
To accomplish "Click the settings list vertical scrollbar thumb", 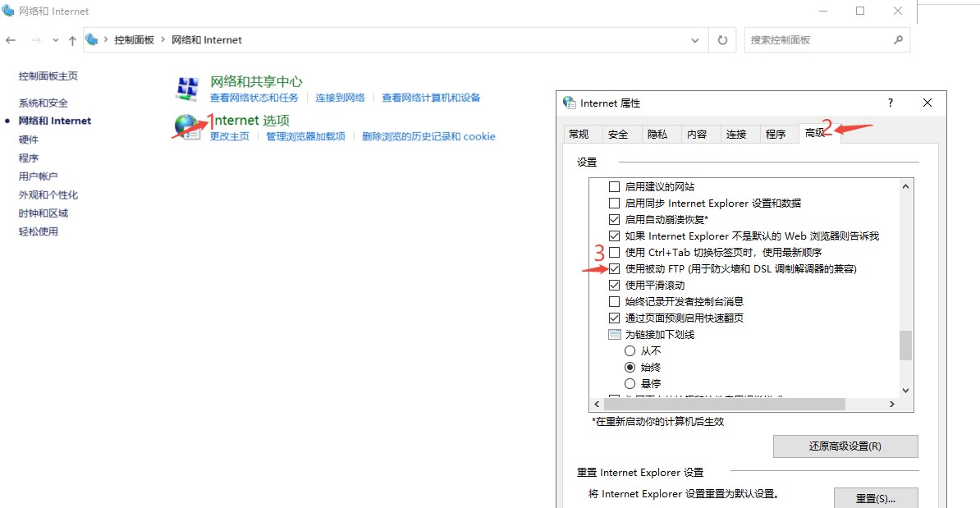I will 905,345.
